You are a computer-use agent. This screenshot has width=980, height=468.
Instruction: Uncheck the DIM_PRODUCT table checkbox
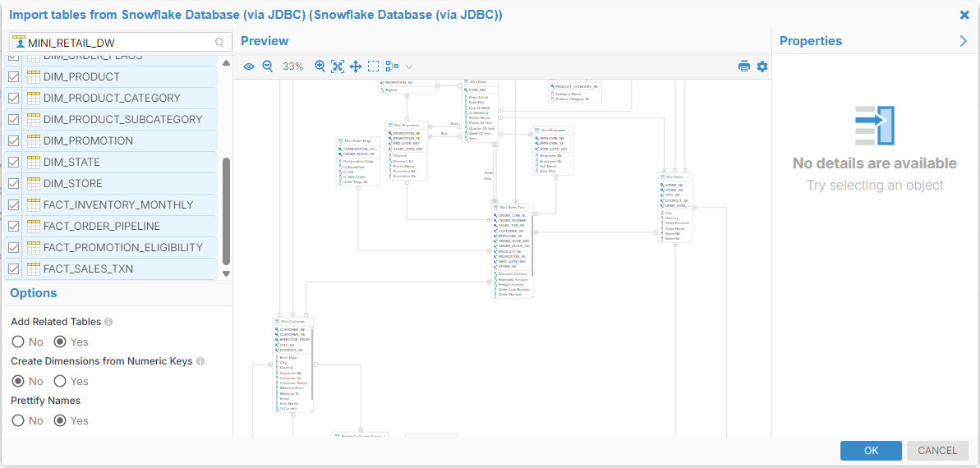pyautogui.click(x=14, y=76)
